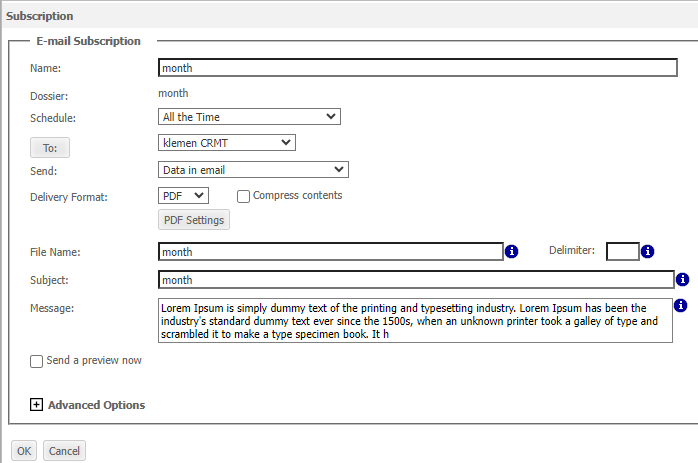Click the Name input field
This screenshot has width=698, height=463.
click(418, 68)
